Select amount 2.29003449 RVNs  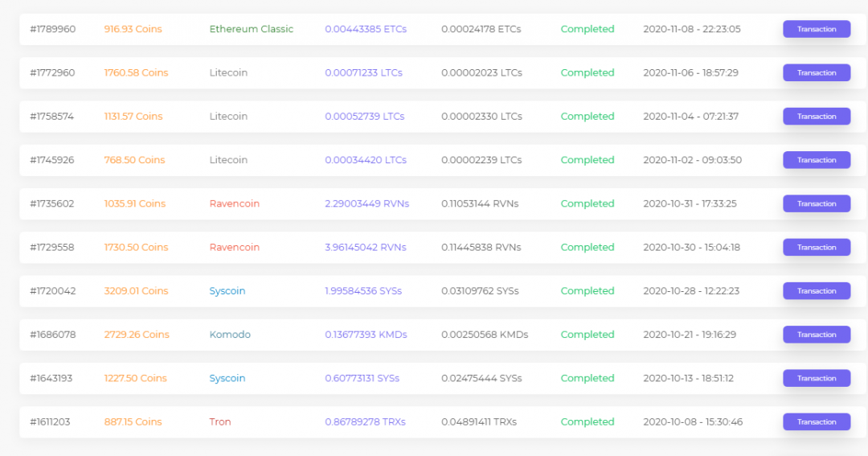coord(366,203)
